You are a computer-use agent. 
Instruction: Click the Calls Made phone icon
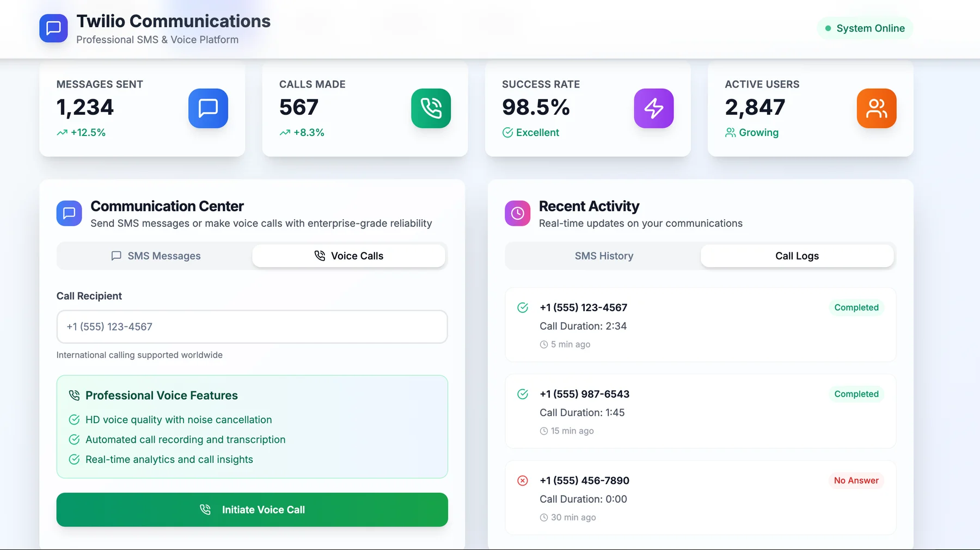tap(431, 108)
